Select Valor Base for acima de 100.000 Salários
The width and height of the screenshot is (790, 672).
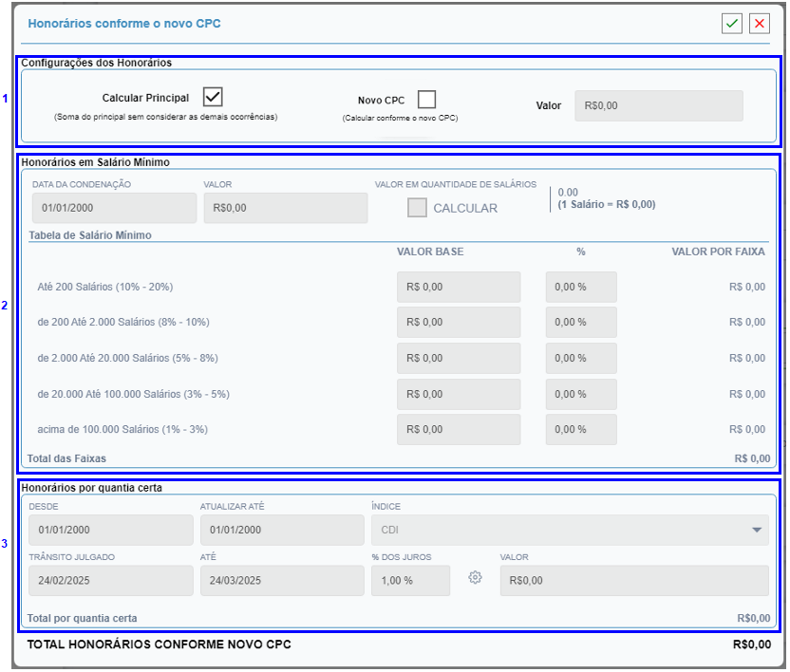click(x=459, y=429)
